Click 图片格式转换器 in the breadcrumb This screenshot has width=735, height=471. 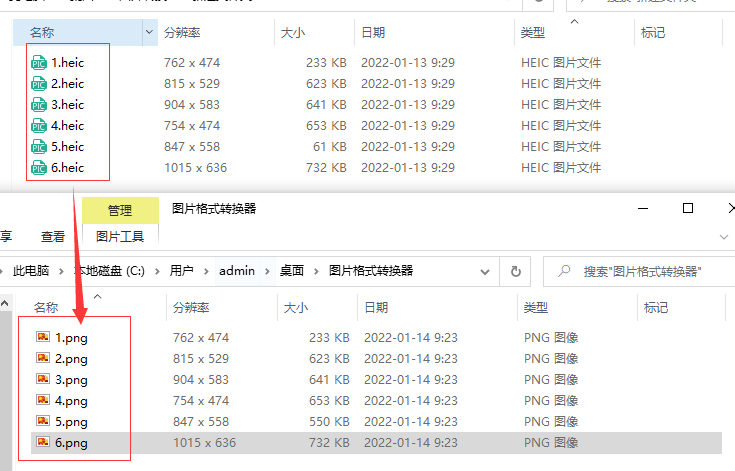click(371, 271)
